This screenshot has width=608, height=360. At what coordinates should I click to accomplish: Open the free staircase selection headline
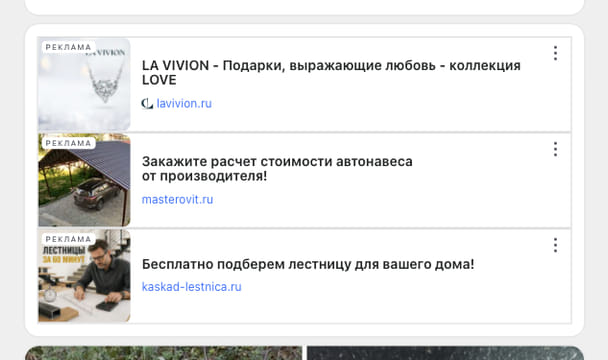(308, 264)
